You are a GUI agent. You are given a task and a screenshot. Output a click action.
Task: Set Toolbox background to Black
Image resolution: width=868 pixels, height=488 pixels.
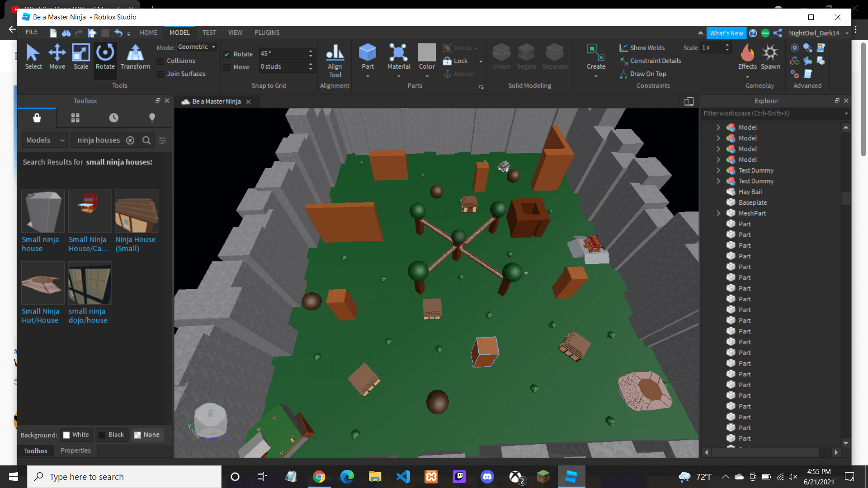112,435
